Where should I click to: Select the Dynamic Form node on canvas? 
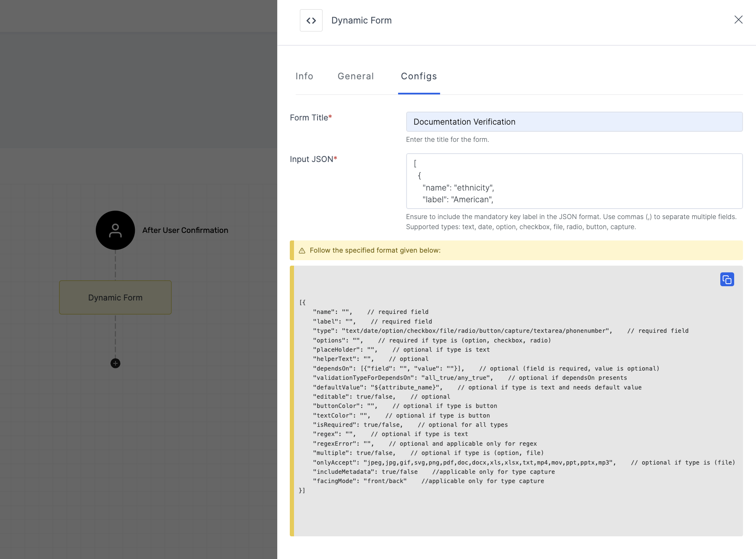pos(115,298)
